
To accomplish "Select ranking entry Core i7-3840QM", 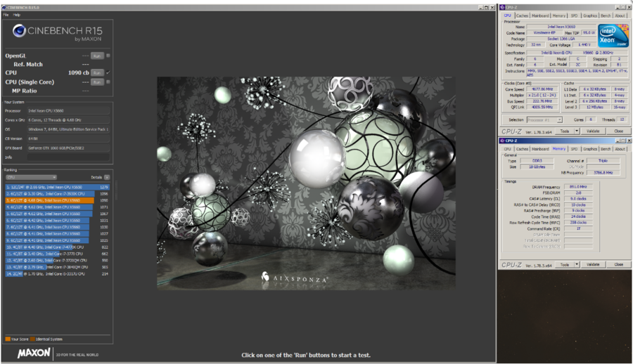I will click(x=58, y=267).
